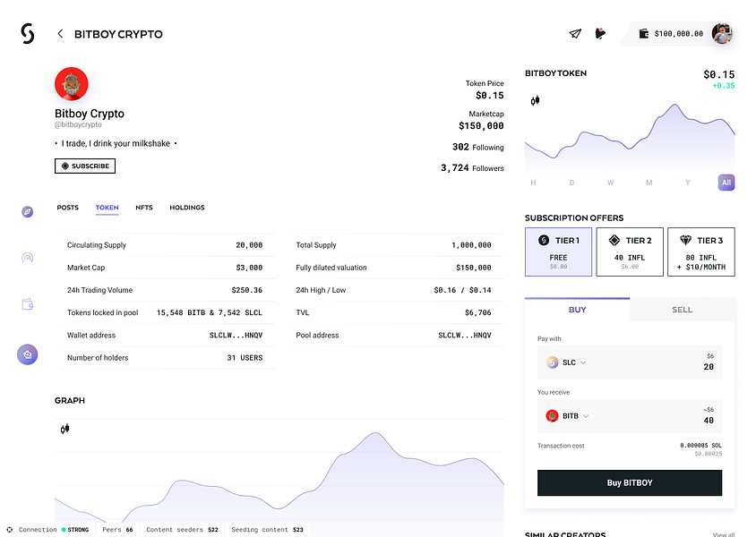Switch to the NFTS tab
This screenshot has width=756, height=537.
click(x=144, y=208)
